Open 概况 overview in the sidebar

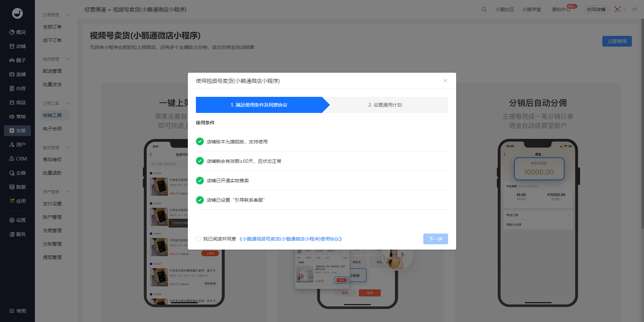tap(17, 32)
